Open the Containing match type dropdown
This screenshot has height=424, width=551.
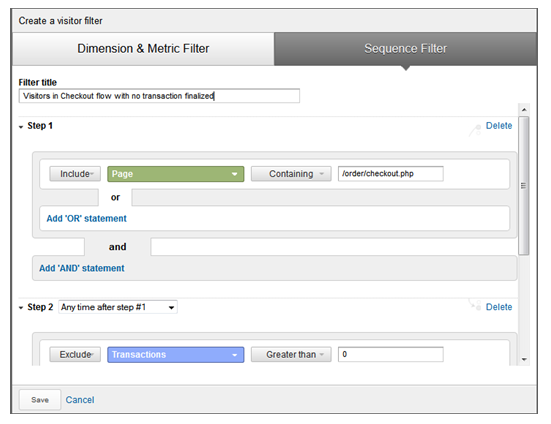point(291,174)
